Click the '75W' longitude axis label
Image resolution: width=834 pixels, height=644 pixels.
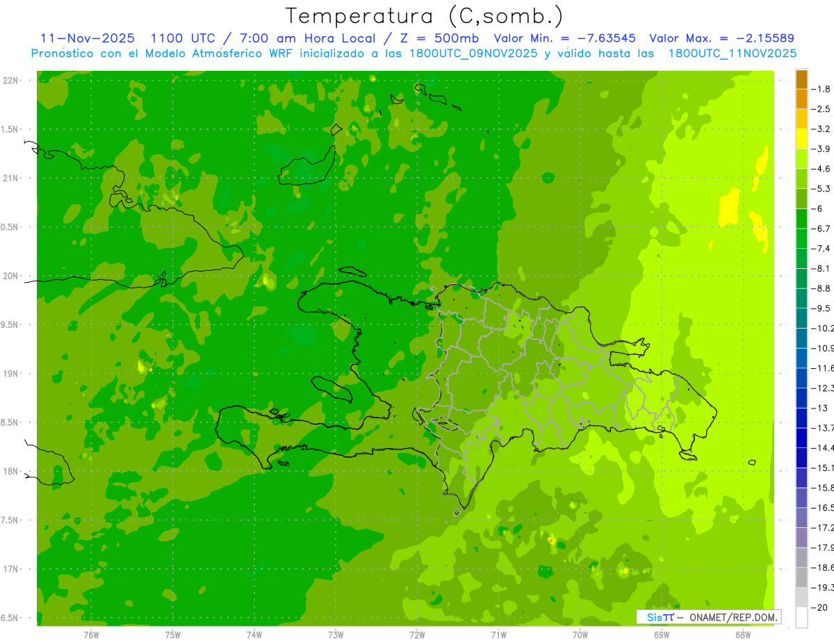click(x=173, y=635)
